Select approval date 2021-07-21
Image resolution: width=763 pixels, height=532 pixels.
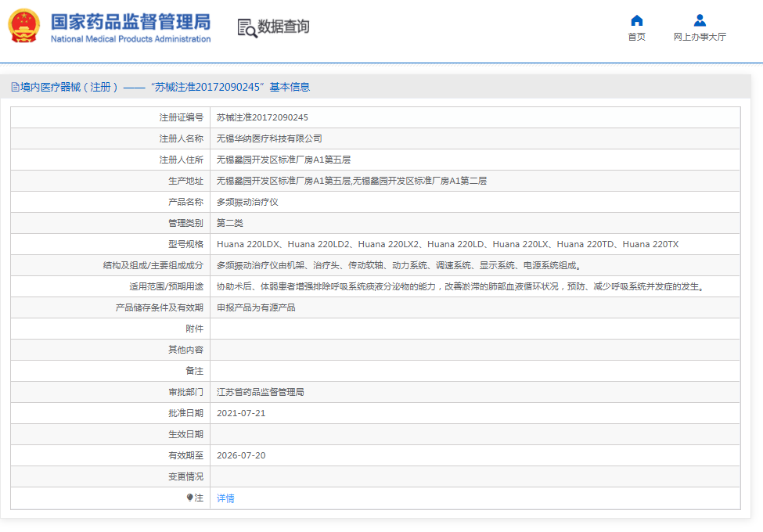[241, 413]
